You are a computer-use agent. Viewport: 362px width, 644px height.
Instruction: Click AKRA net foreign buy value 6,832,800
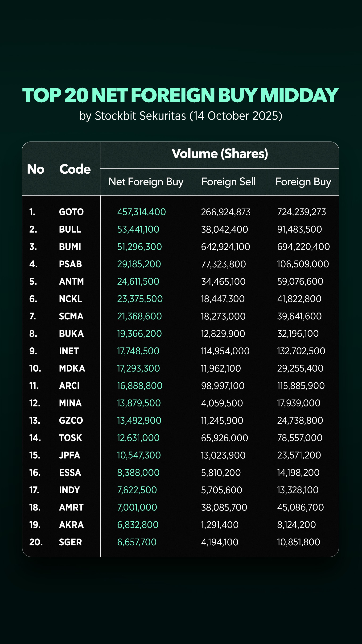tap(138, 524)
